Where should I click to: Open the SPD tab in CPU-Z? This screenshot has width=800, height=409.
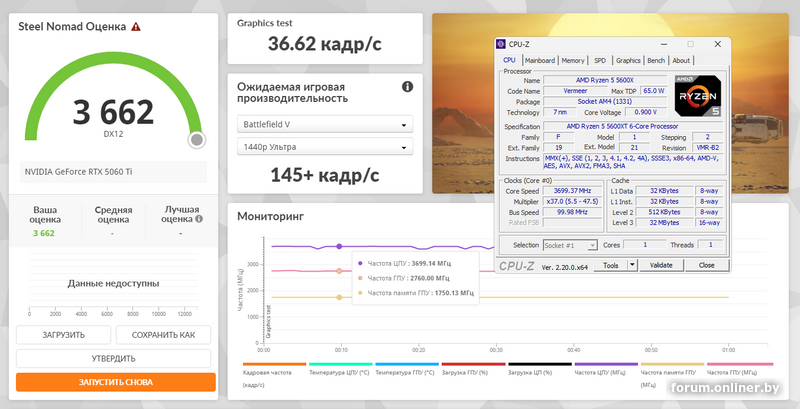(x=600, y=60)
